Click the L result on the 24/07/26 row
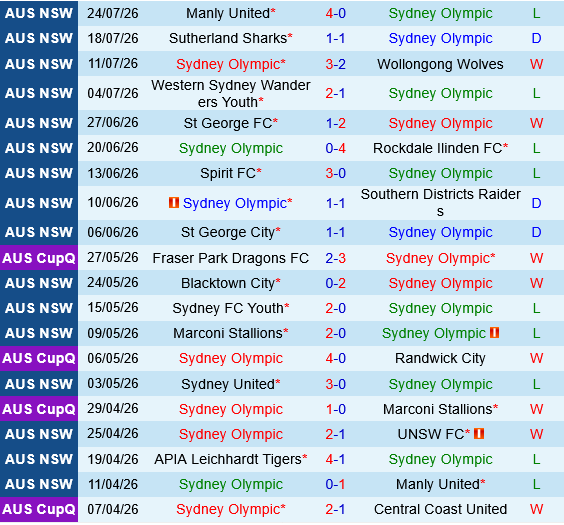Screen dimensions: 564x525 [x=536, y=13]
